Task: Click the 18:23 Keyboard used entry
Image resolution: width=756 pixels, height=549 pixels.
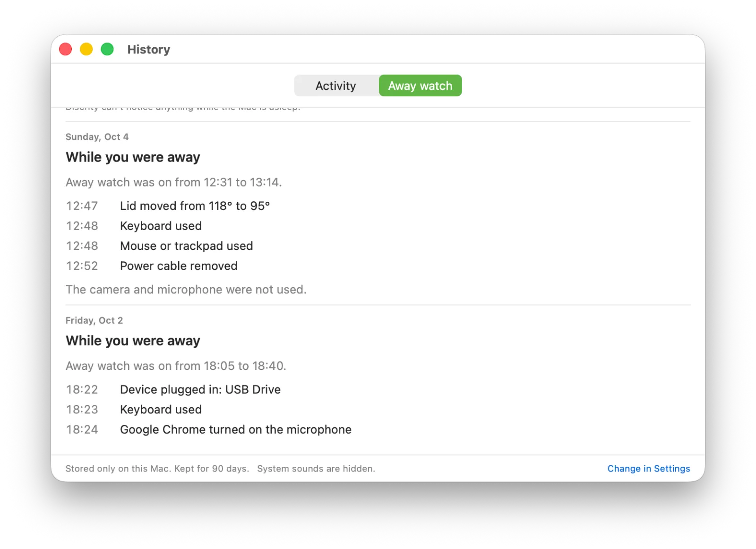Action: 161,409
